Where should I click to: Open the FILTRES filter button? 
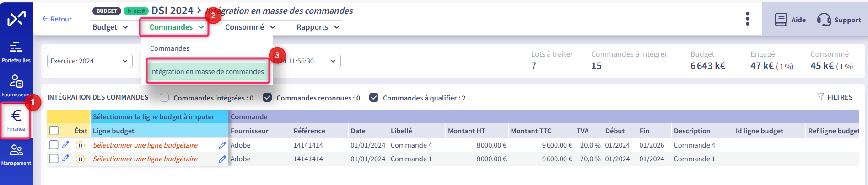(835, 97)
